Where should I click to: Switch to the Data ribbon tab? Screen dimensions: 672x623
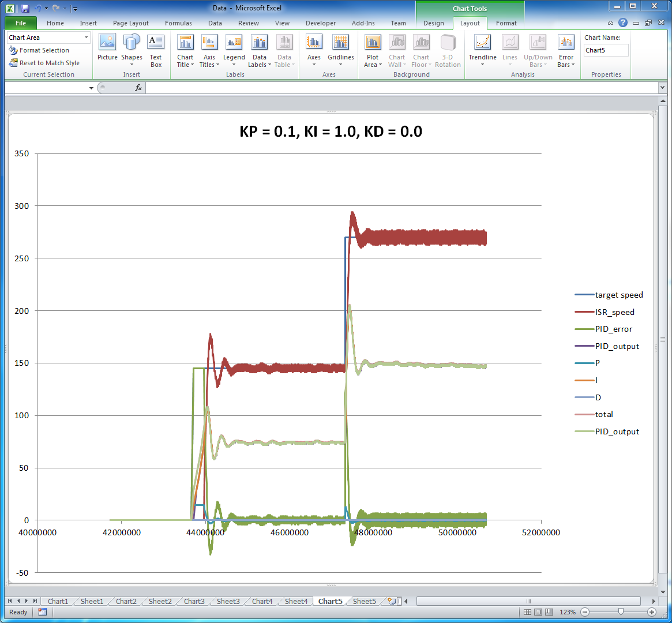point(215,23)
